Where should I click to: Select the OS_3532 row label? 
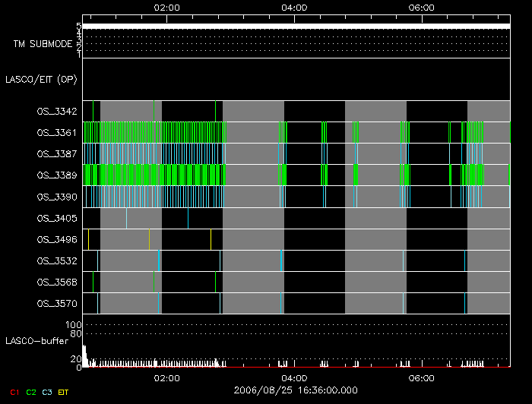coord(57,261)
